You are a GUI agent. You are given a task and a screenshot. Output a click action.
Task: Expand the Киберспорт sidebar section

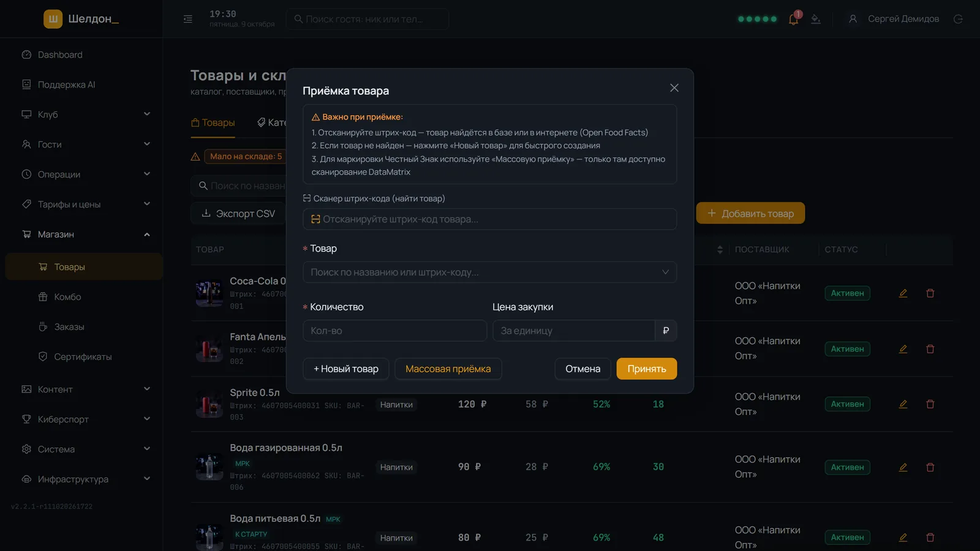point(84,419)
